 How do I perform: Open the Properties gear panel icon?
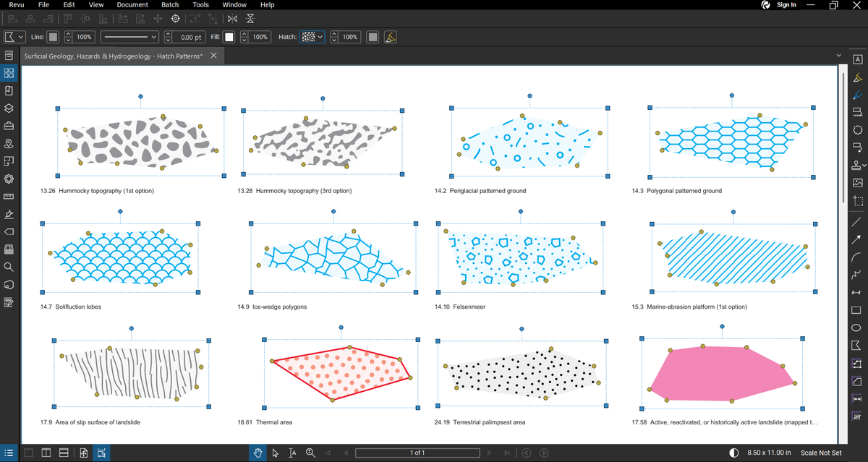click(x=9, y=179)
